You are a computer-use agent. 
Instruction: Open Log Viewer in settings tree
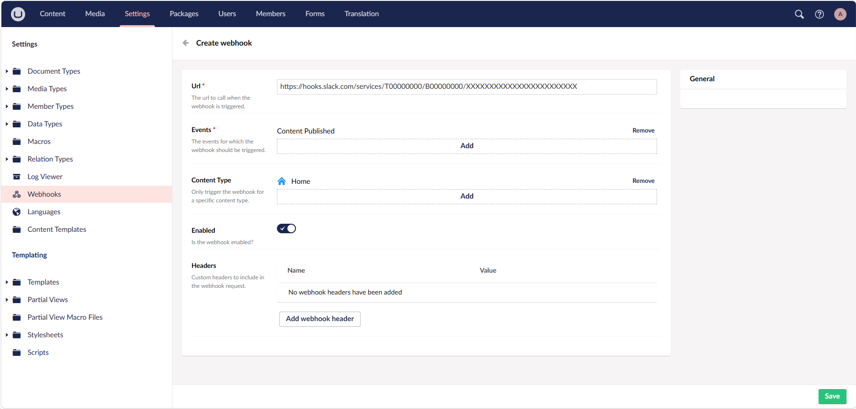(44, 177)
